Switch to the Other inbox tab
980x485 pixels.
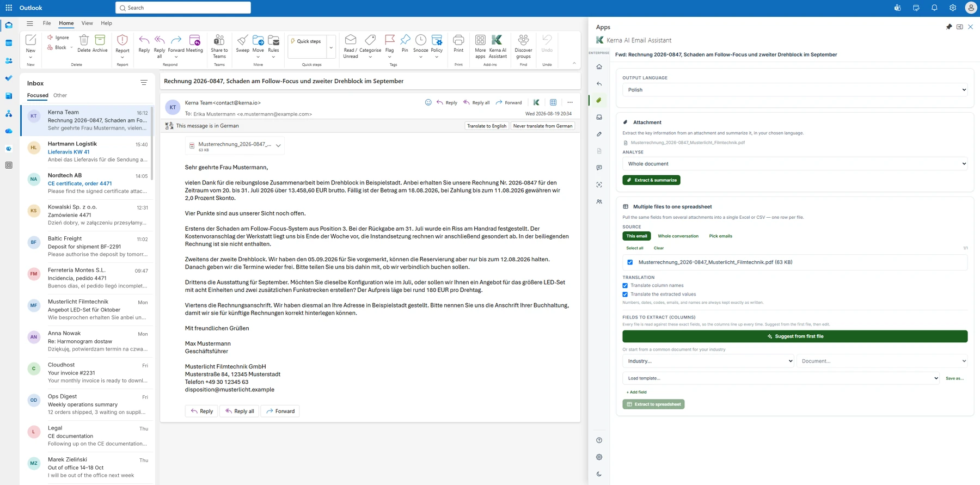pyautogui.click(x=60, y=95)
